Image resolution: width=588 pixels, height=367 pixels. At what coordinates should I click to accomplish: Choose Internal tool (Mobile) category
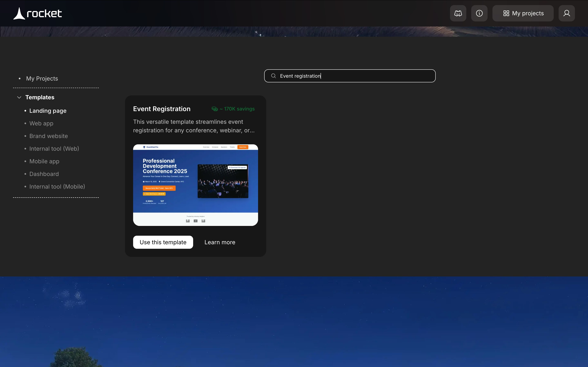coord(57,186)
